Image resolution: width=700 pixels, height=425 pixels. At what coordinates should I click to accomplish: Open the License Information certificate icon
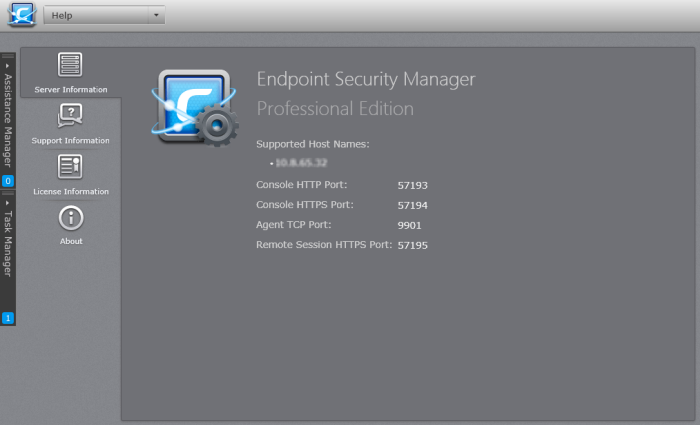tap(70, 167)
